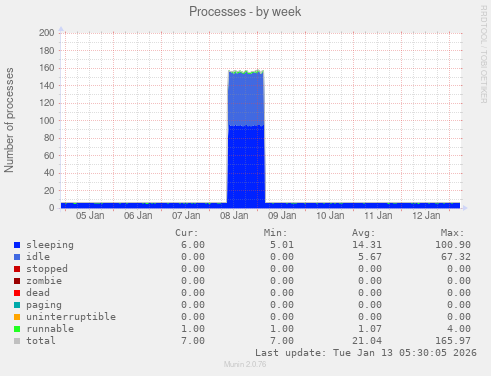
Task: Click the 'Max:' column header
Action: tap(452, 233)
